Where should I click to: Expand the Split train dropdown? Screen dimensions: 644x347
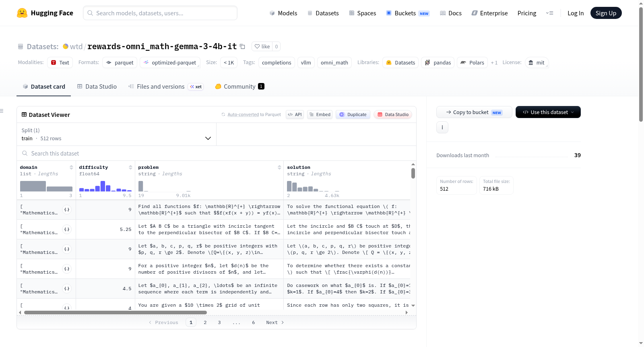(116, 134)
